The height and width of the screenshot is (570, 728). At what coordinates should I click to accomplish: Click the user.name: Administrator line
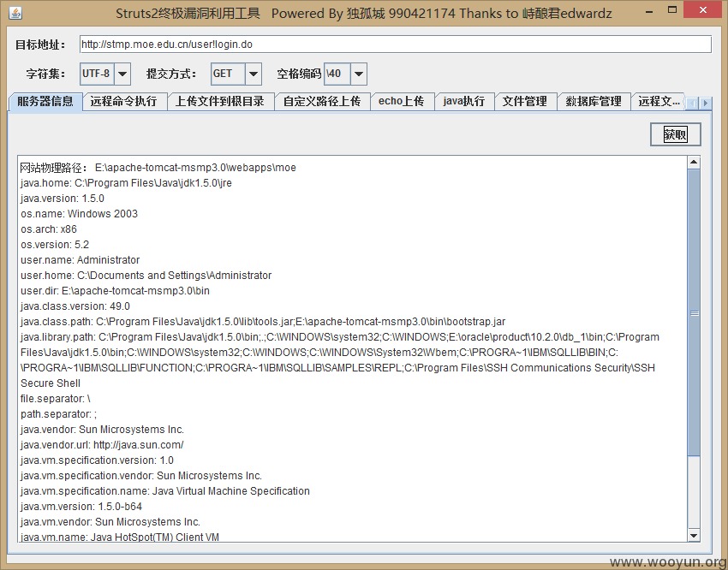tap(80, 259)
